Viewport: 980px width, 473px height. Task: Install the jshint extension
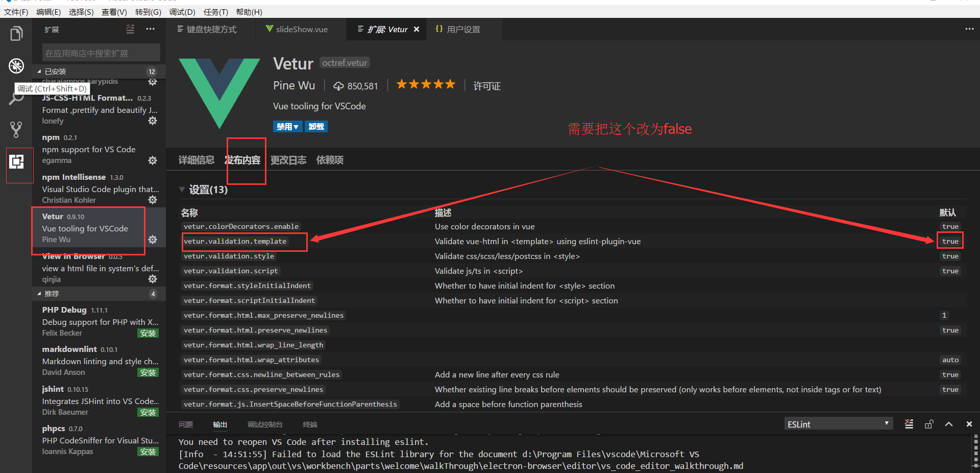point(148,412)
